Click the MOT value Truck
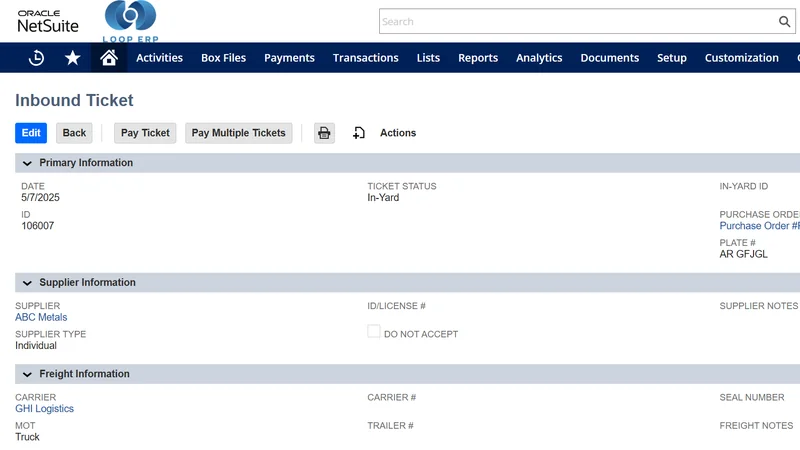Screen dimensions: 800x450 click(x=27, y=437)
